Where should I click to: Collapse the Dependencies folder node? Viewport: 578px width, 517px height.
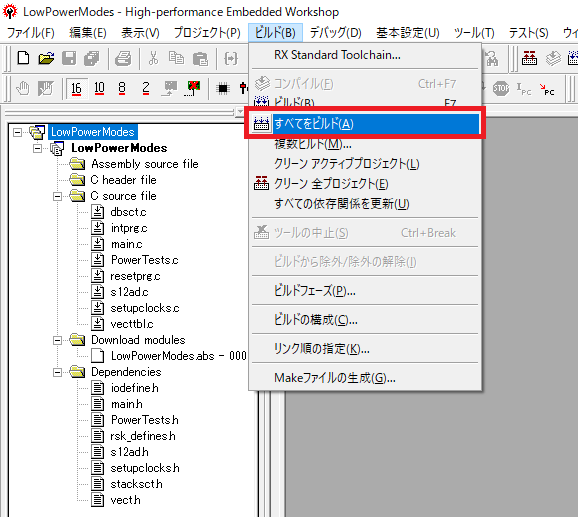[57, 373]
